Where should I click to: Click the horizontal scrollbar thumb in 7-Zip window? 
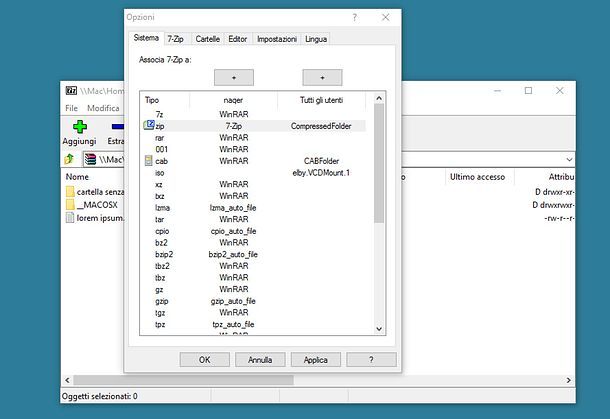(183, 380)
